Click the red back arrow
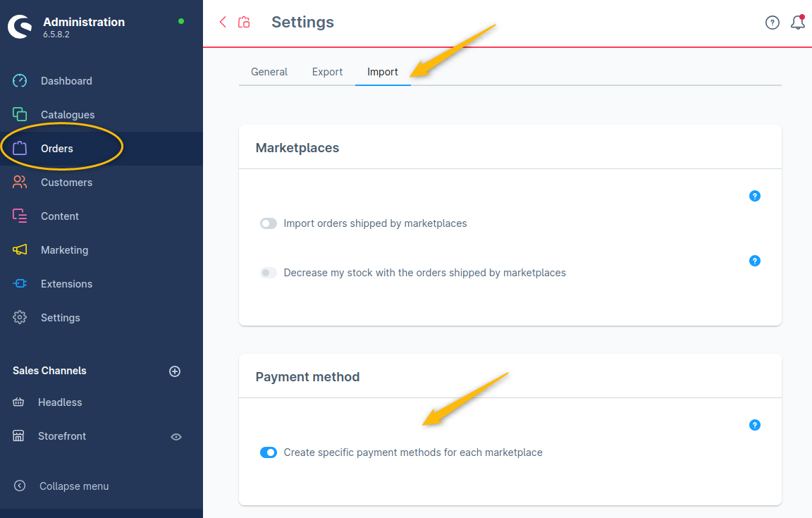This screenshot has width=812, height=518. pos(223,23)
